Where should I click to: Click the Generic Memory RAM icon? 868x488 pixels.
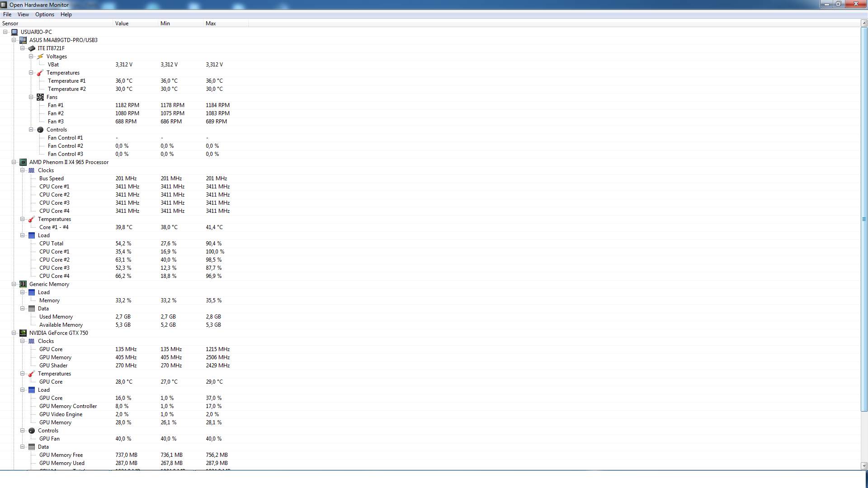[23, 284]
